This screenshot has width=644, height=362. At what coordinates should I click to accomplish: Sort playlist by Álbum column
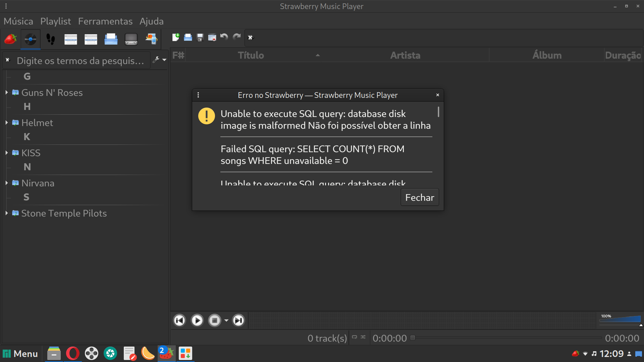547,55
